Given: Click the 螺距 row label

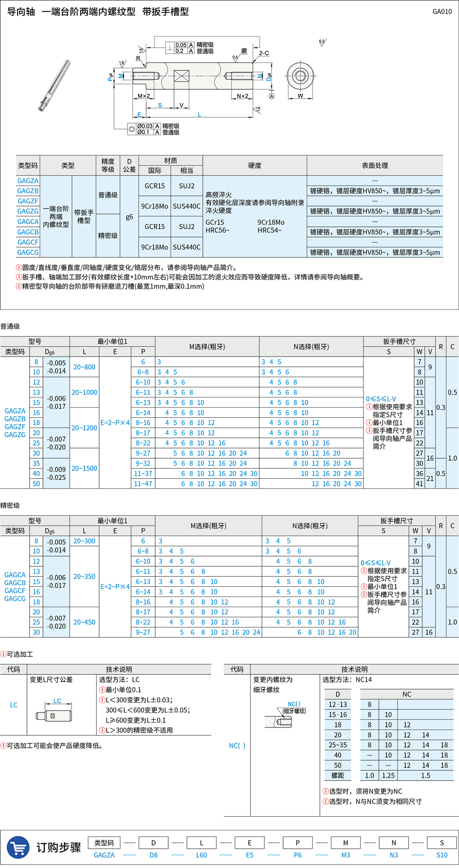Looking at the screenshot, I should (338, 775).
